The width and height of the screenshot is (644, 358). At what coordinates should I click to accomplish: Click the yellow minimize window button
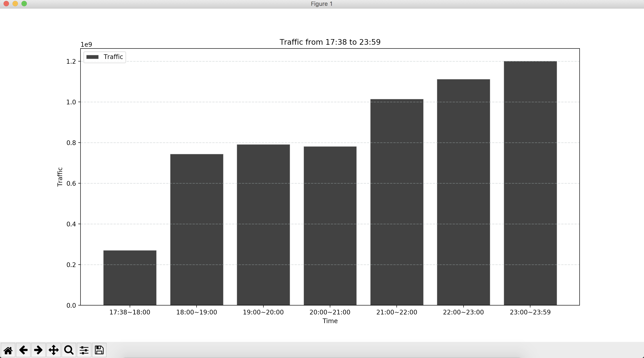click(15, 4)
